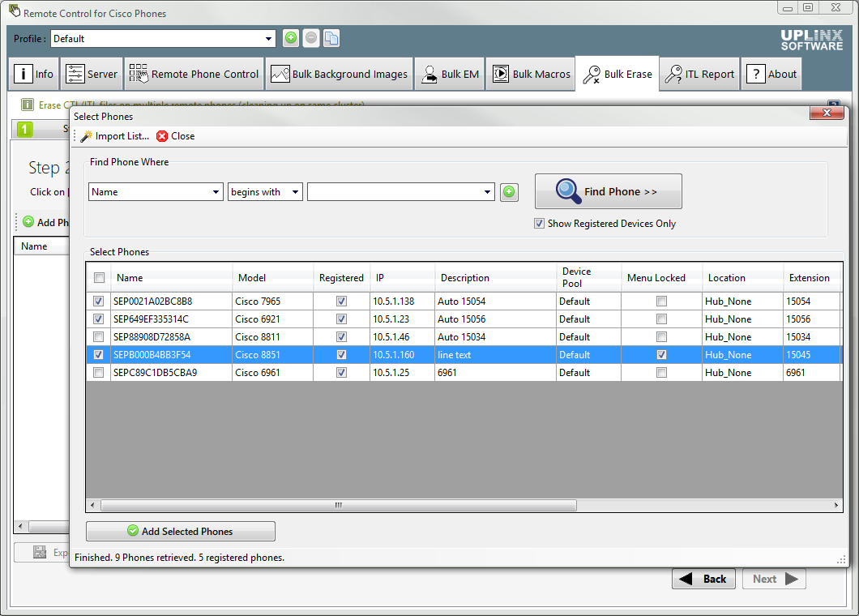
Task: Click the status bar message about phones retrieved
Action: [x=179, y=558]
